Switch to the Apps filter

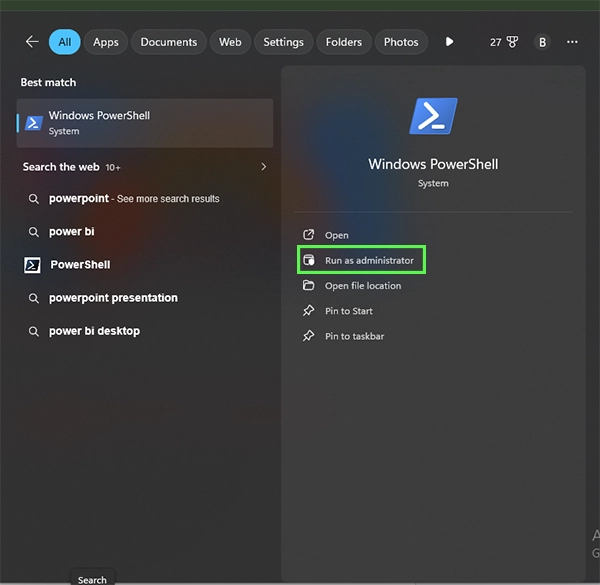tap(106, 42)
